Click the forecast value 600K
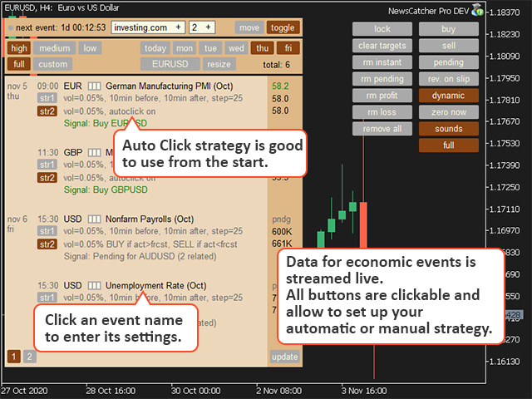Viewport: 532px width, 399px height. 282,232
